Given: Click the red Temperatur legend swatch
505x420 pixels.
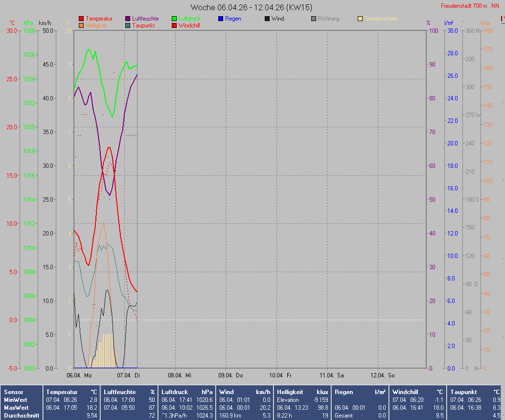Looking at the screenshot, I should (x=81, y=19).
